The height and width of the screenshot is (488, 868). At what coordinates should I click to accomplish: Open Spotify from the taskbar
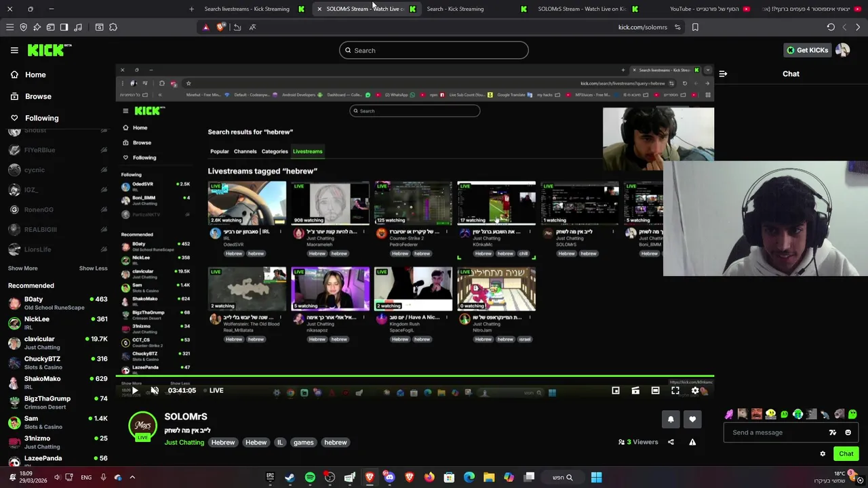[x=310, y=477]
